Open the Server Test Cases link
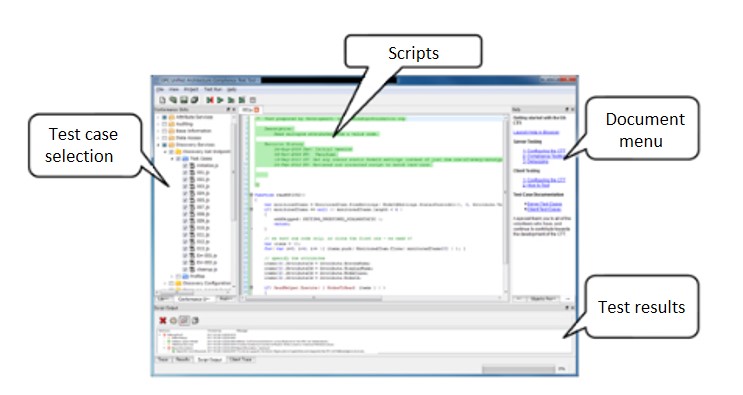743x395 pixels. click(544, 204)
